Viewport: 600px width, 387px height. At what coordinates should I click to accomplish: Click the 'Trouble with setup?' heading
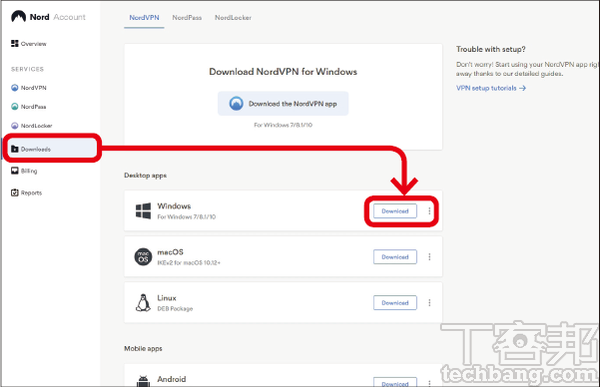(491, 49)
